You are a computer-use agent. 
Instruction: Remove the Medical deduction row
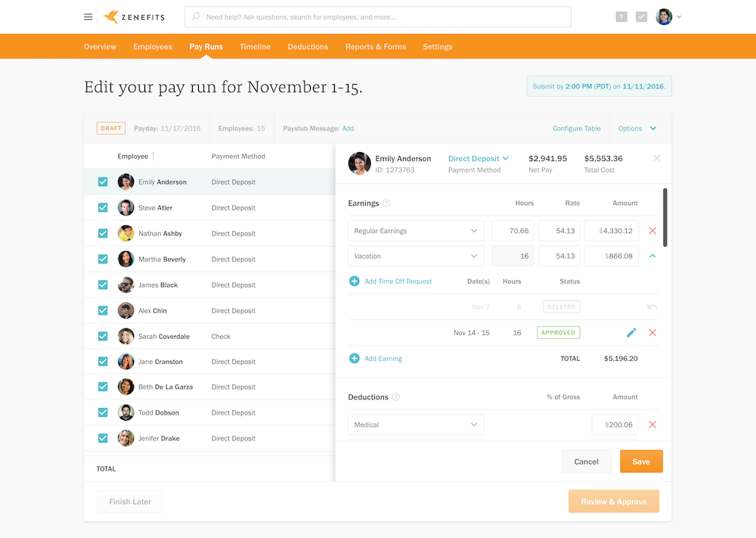click(x=652, y=425)
